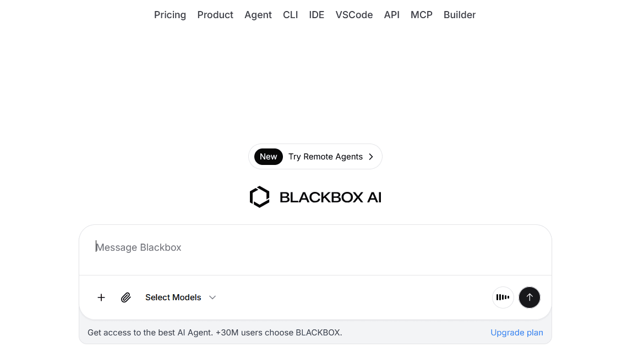Expand the model picker chevron
The image size is (633, 364).
212,297
